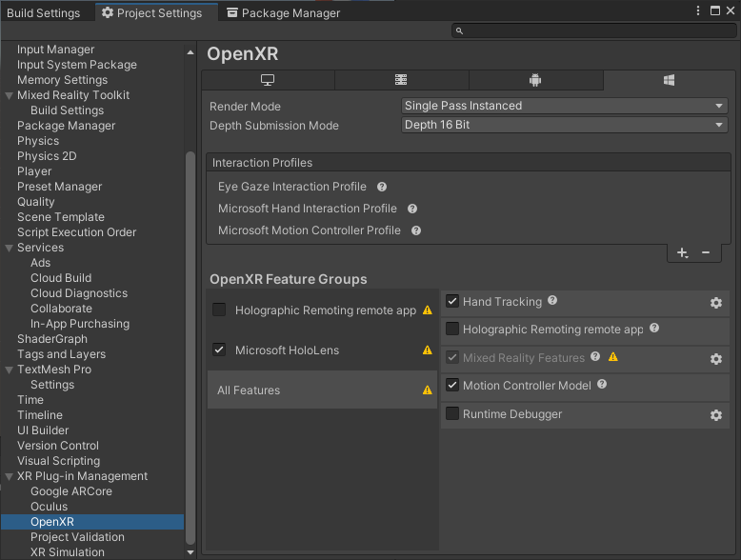
Task: Enable Holographic Remoting remote app feature group
Action: click(219, 310)
